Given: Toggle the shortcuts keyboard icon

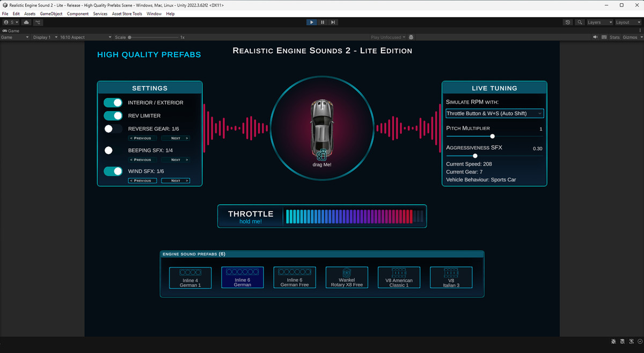Looking at the screenshot, I should point(604,37).
